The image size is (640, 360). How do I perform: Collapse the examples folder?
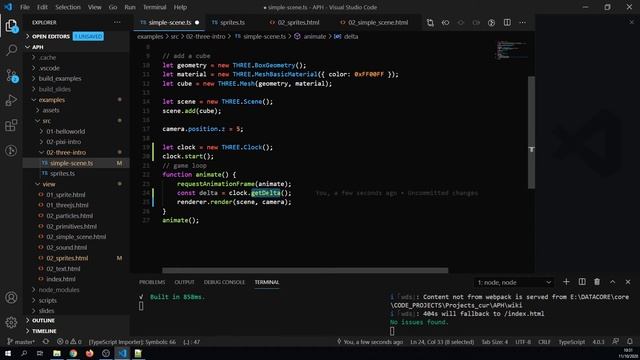click(52, 100)
